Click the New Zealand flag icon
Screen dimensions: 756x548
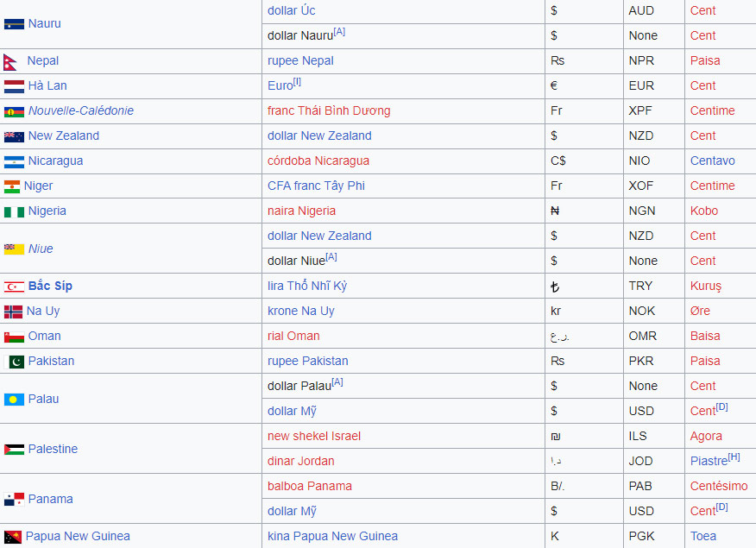[x=14, y=136]
